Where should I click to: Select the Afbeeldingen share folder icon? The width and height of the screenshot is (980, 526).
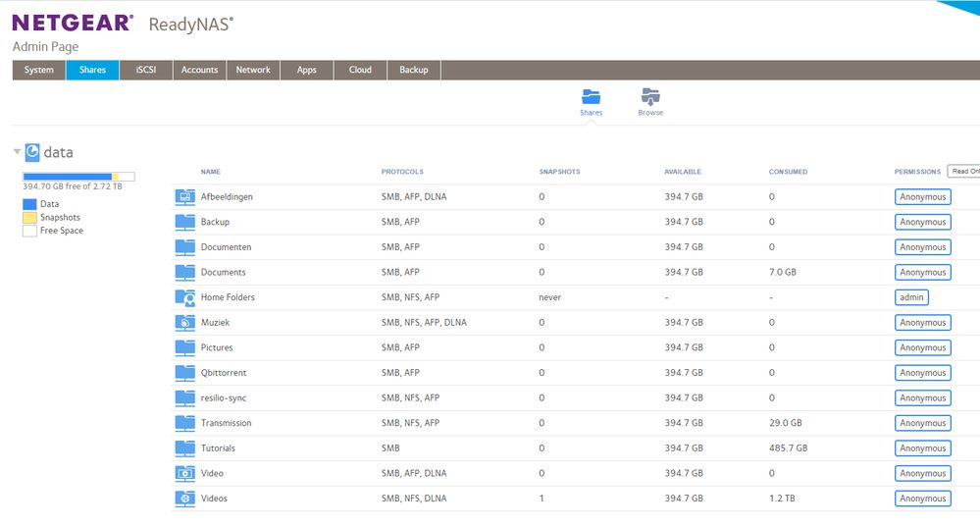point(185,197)
